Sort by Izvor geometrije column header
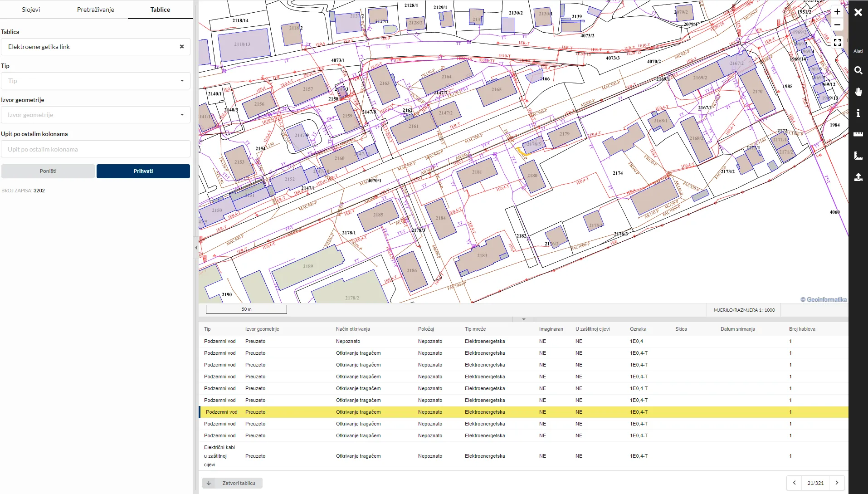 pyautogui.click(x=262, y=329)
